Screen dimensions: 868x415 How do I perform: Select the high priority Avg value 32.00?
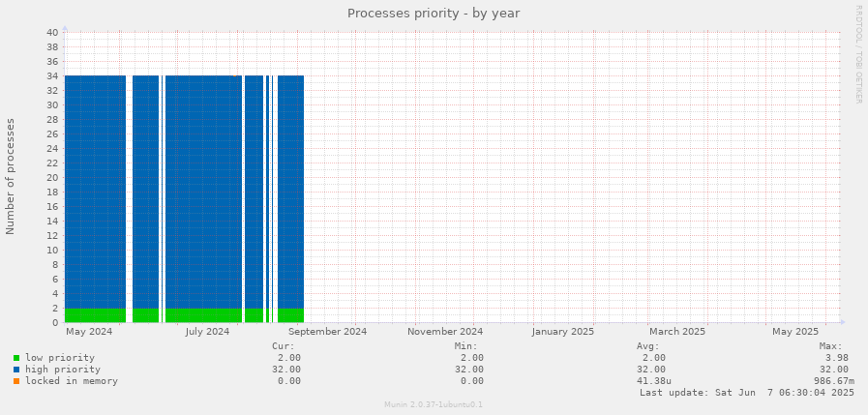(x=651, y=370)
